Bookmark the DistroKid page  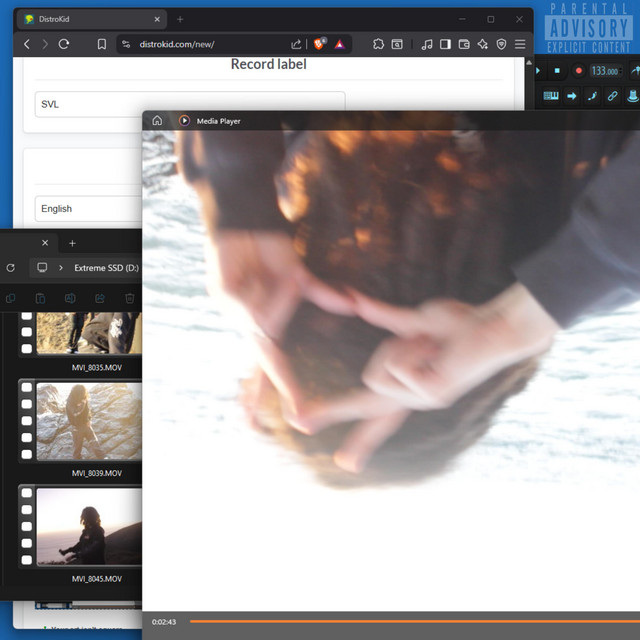[x=102, y=44]
